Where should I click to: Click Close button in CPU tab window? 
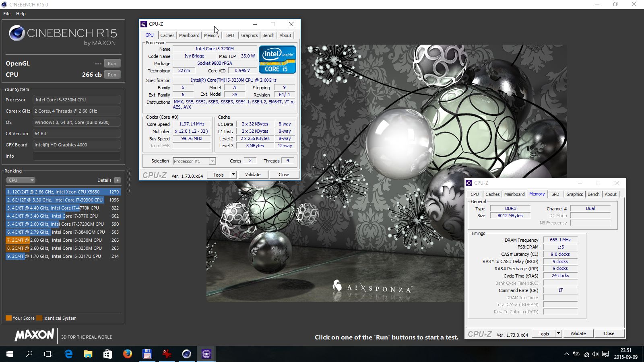pyautogui.click(x=284, y=175)
